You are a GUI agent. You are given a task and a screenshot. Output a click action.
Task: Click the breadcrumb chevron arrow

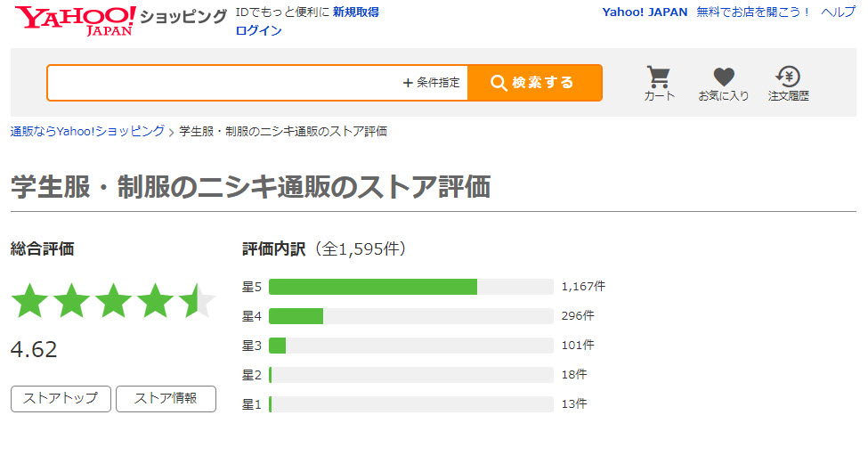[172, 131]
